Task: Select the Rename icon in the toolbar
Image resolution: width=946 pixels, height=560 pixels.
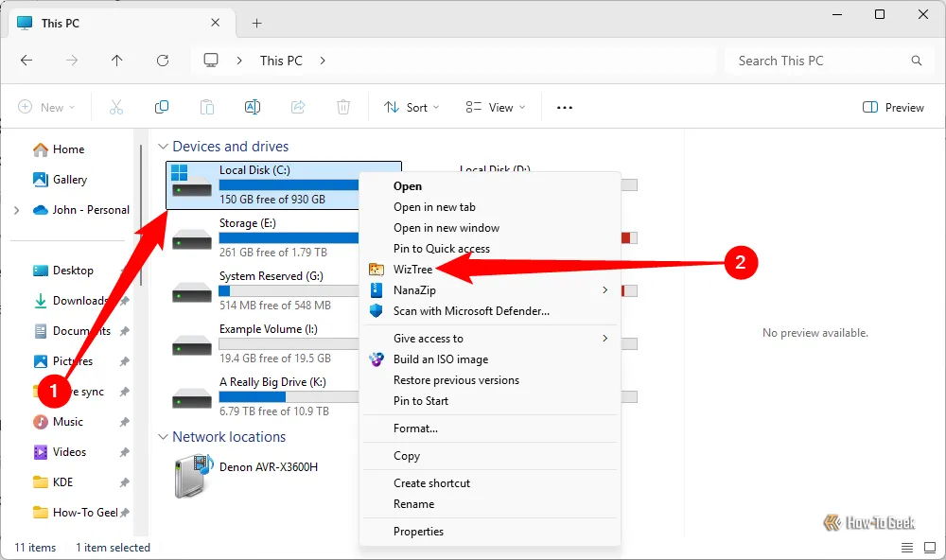Action: [x=252, y=107]
